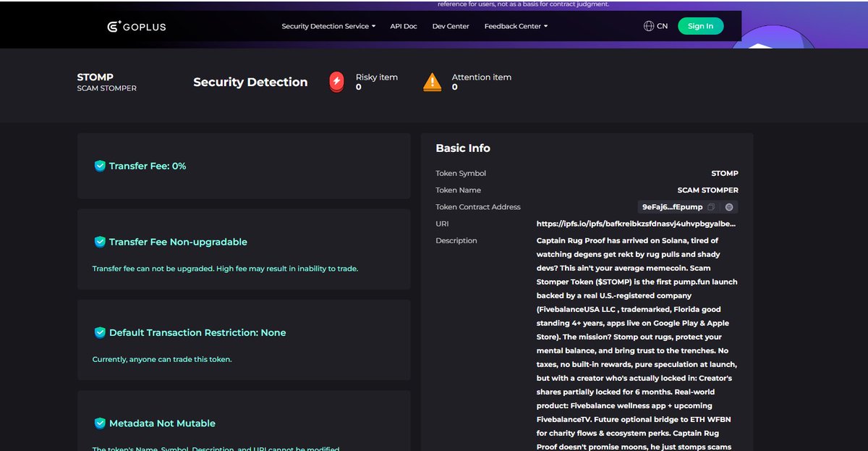This screenshot has height=451, width=868.
Task: Click the 'Basic Info' heading
Action: 463,148
